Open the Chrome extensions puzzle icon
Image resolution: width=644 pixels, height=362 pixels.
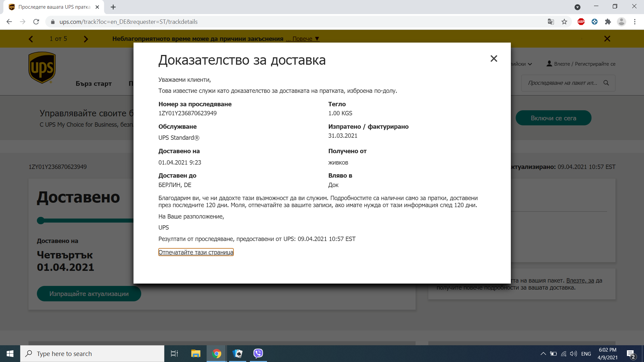tap(608, 22)
